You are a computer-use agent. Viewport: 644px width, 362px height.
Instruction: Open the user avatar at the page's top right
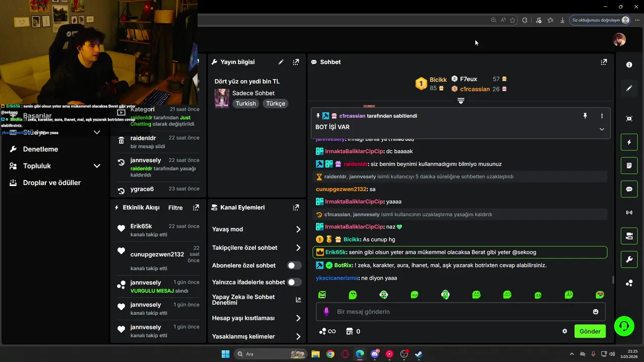[x=619, y=40]
